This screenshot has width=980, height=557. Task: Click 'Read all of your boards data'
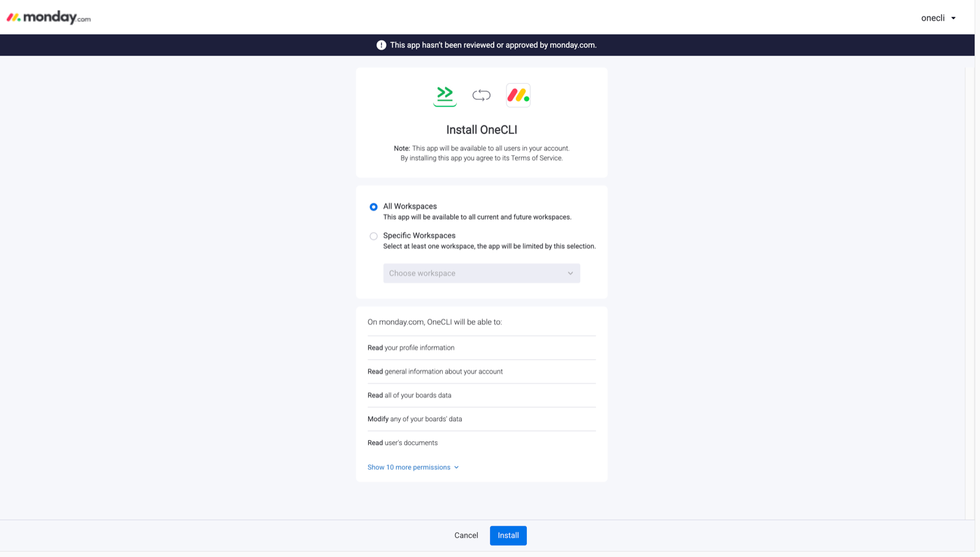point(409,395)
